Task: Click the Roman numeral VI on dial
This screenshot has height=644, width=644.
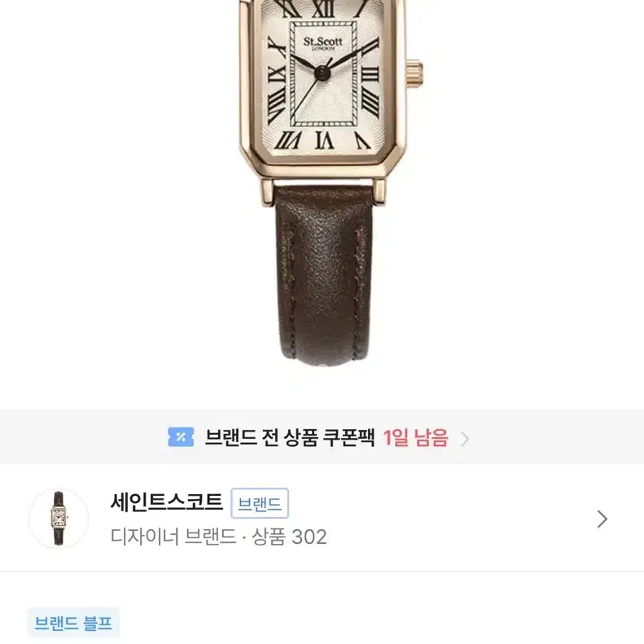Action: [x=324, y=140]
